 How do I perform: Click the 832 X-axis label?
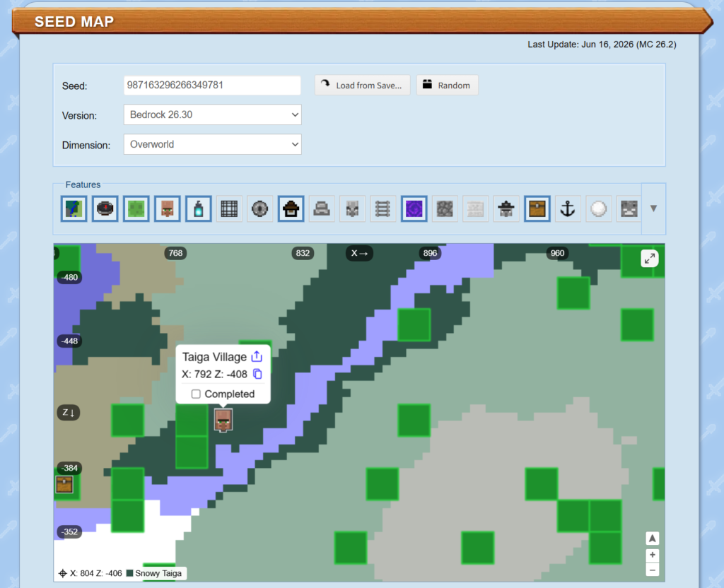tap(303, 253)
